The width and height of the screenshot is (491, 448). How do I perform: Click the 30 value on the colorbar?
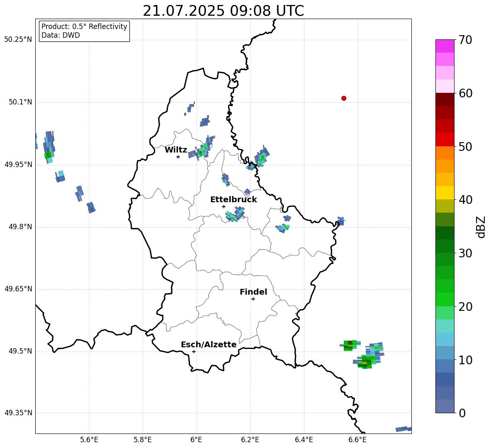click(x=465, y=253)
